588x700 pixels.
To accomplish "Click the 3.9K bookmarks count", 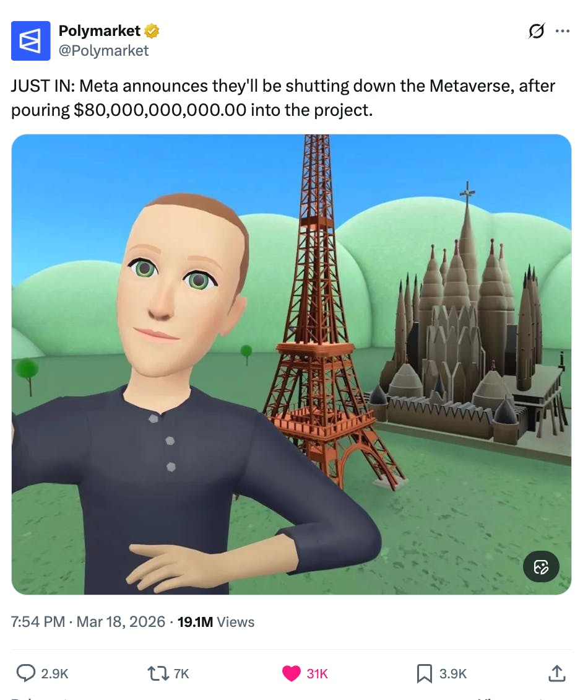I will coord(453,673).
